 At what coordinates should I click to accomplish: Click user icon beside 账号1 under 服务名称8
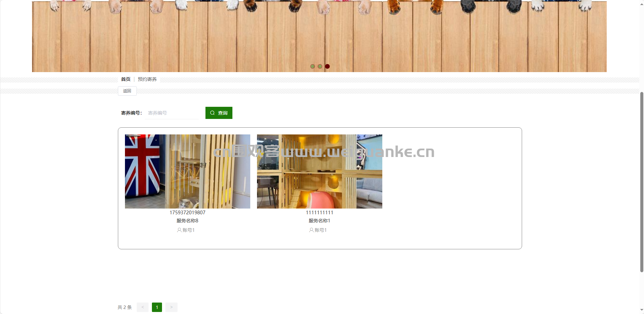click(x=179, y=230)
